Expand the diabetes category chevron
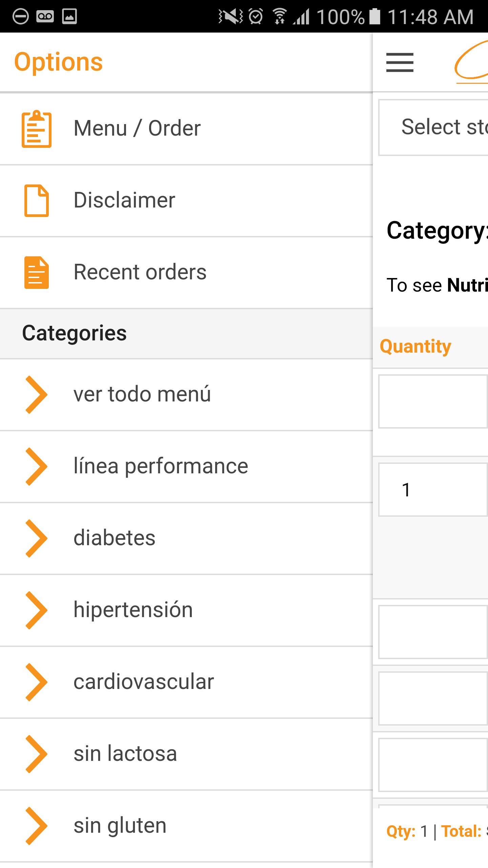The height and width of the screenshot is (868, 488). point(37,538)
